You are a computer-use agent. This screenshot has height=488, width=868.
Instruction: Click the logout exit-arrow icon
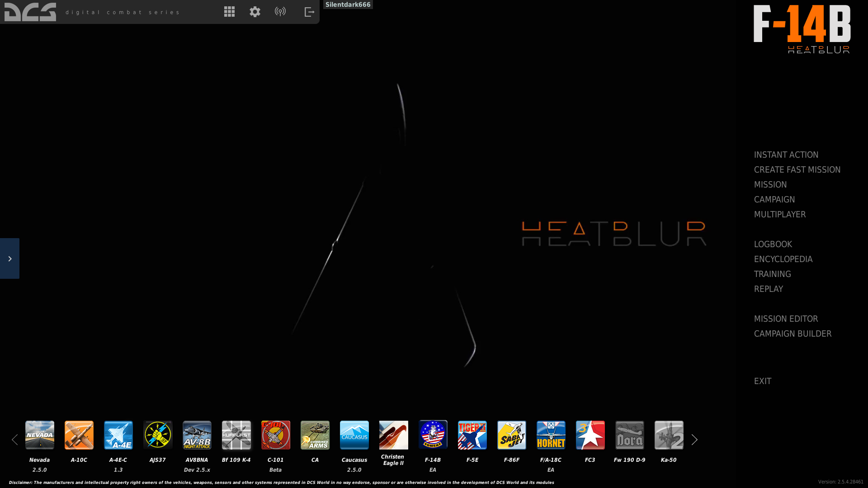click(309, 12)
